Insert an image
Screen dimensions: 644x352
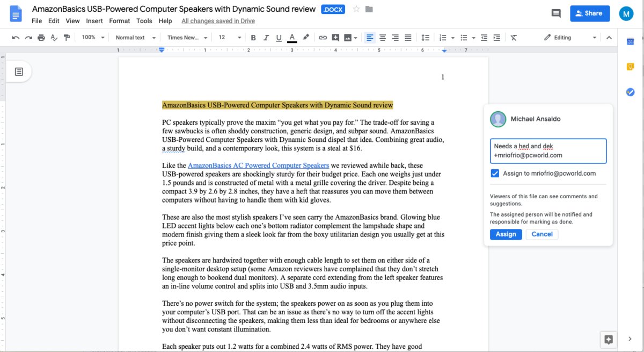[x=348, y=38]
